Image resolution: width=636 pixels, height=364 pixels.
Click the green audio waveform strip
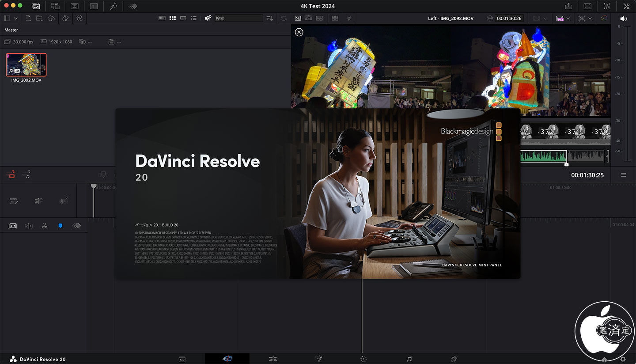(x=543, y=155)
